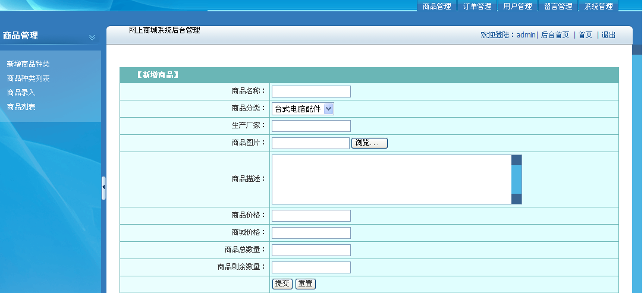Open 商品种类列表 in the sidebar
644x293 pixels.
[29, 78]
